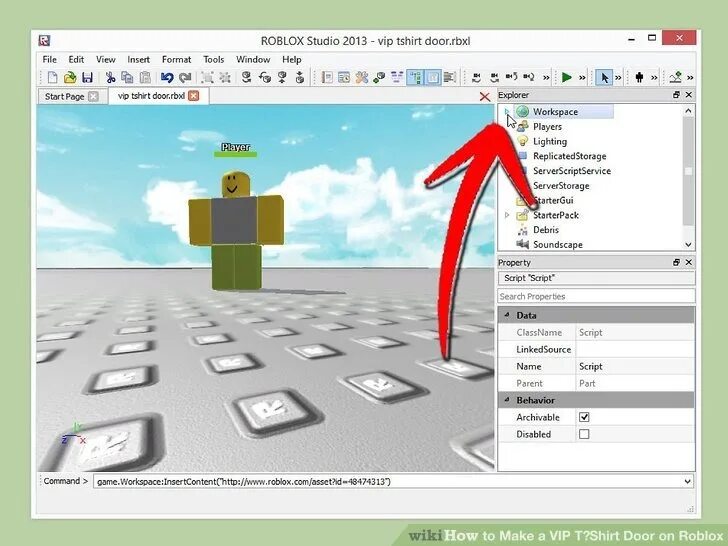Open the Insert menu

pyautogui.click(x=138, y=59)
